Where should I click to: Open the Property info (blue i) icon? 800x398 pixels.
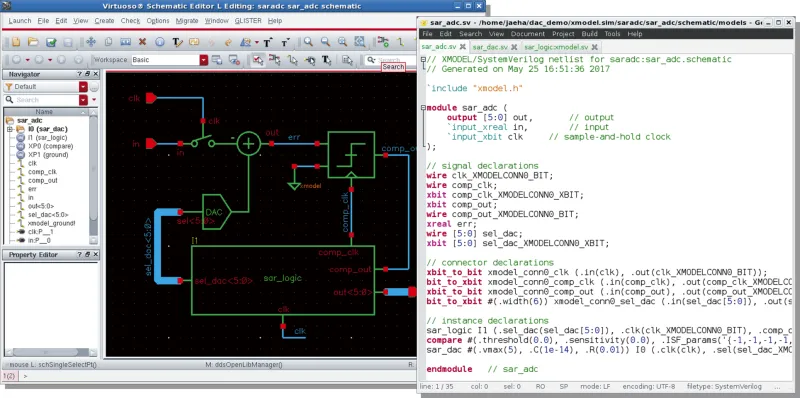click(x=160, y=42)
